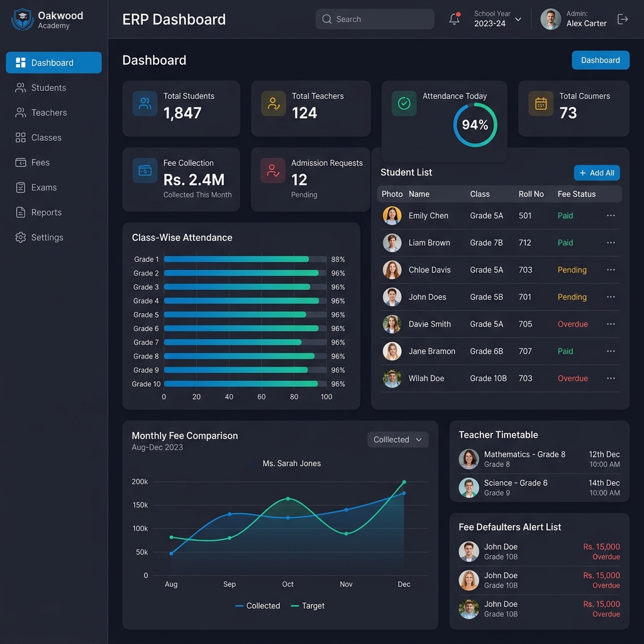Go to the Students sidebar section

coord(54,87)
